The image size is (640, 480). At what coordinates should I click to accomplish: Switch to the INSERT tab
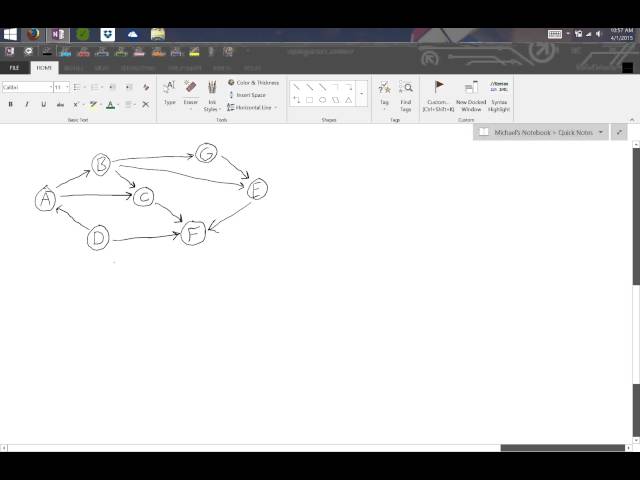point(73,68)
